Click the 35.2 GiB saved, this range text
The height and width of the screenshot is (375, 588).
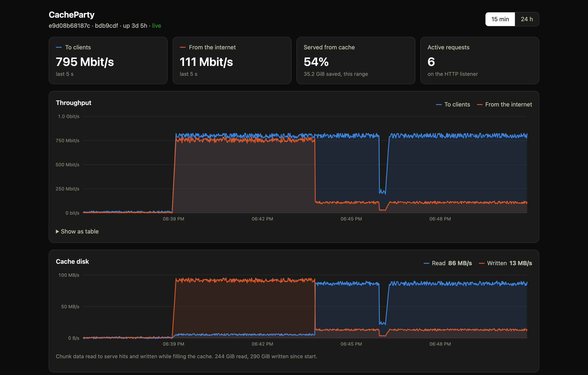(336, 74)
